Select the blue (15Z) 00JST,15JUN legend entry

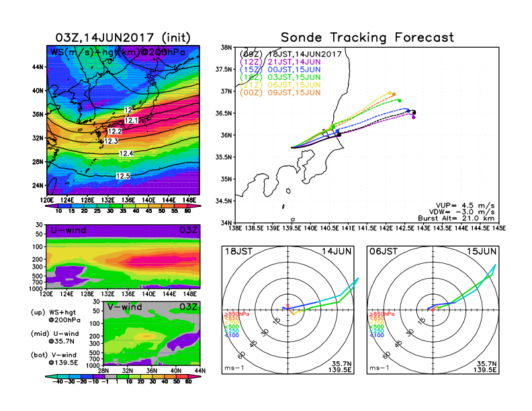click(x=280, y=70)
